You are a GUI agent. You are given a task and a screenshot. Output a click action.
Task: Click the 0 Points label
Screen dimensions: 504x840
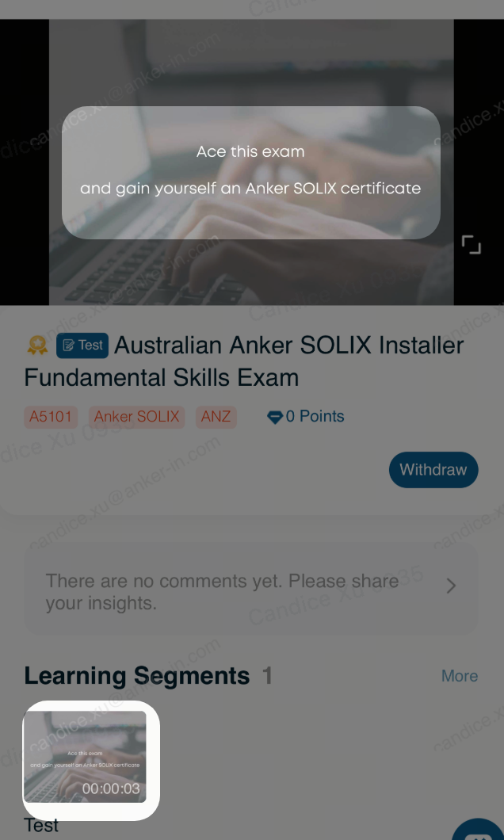315,416
